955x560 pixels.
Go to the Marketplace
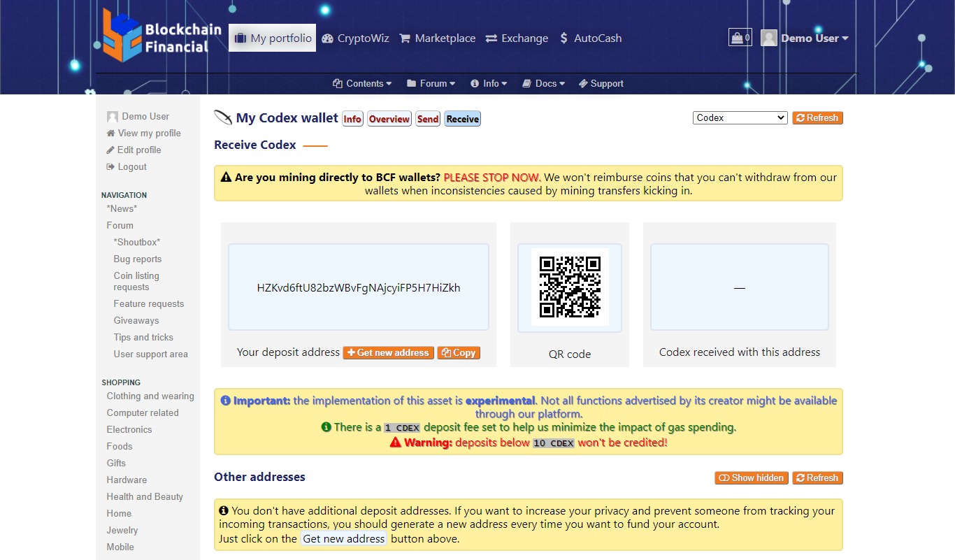(437, 38)
